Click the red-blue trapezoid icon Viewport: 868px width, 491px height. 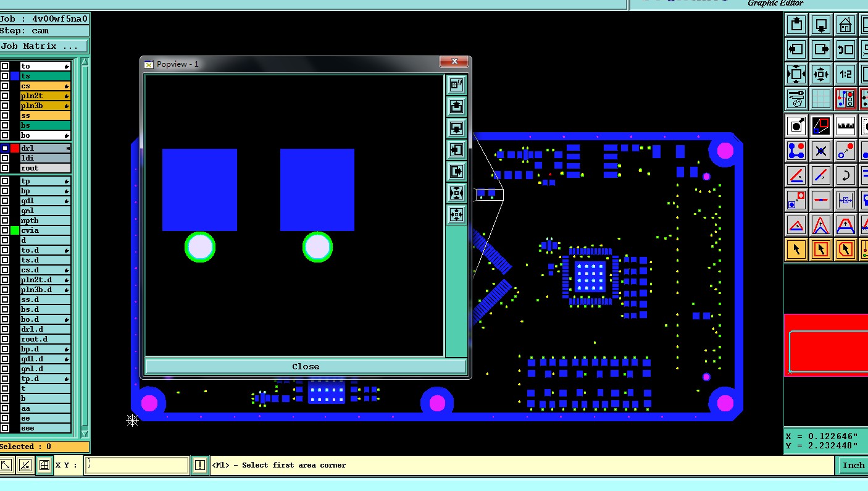845,225
